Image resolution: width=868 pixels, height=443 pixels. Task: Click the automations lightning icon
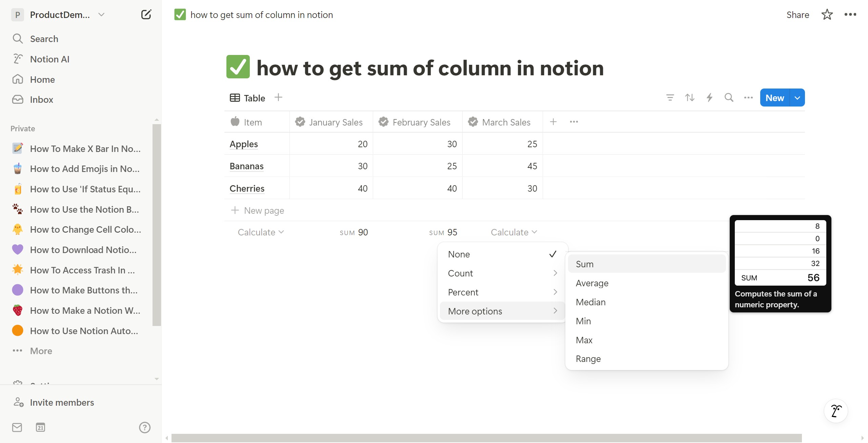pyautogui.click(x=709, y=98)
